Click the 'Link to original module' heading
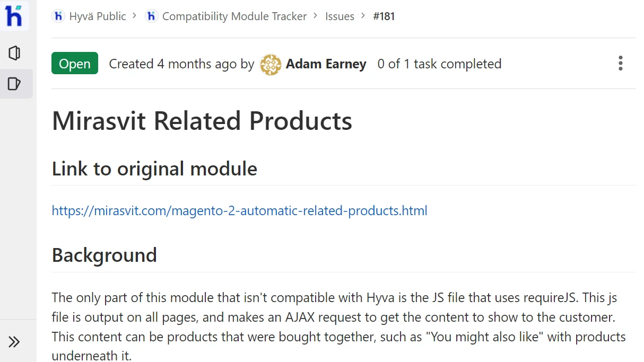This screenshot has height=362, width=644. click(154, 169)
